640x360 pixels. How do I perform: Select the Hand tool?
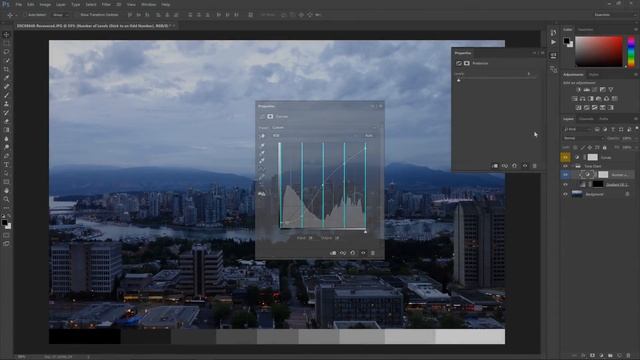tap(6, 191)
